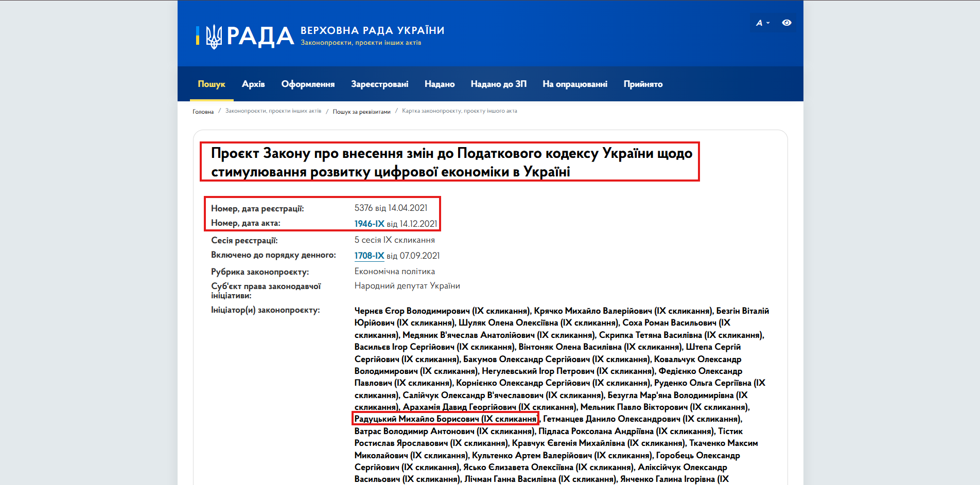Click registration number 5376 від 14.04.2021
980x485 pixels.
point(391,208)
